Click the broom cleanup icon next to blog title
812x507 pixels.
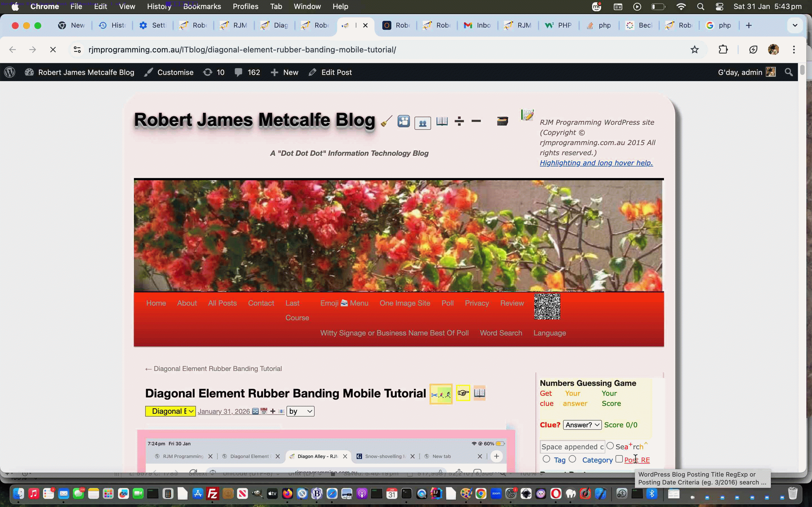click(x=387, y=121)
